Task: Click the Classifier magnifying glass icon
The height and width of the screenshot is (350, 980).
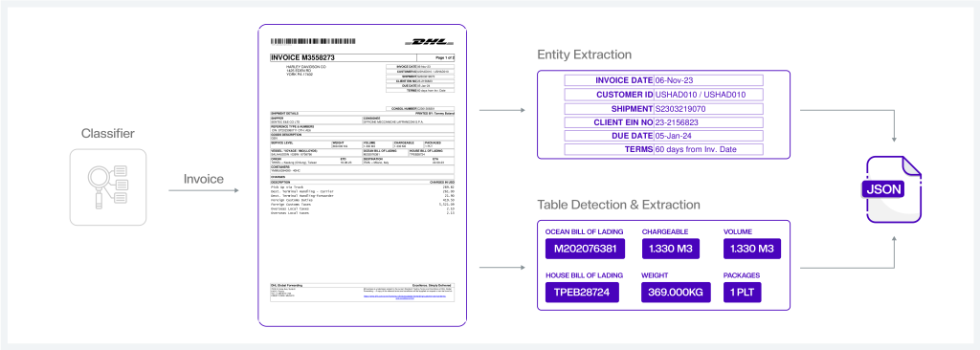Action: pyautogui.click(x=108, y=186)
